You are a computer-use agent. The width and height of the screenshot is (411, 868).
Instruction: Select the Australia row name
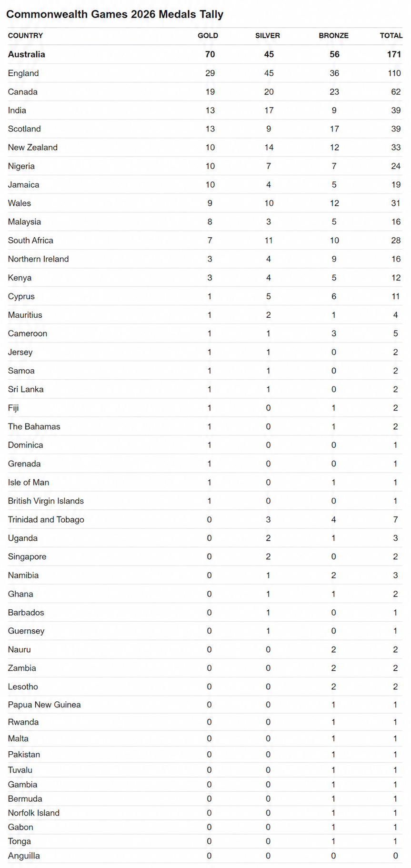[27, 54]
